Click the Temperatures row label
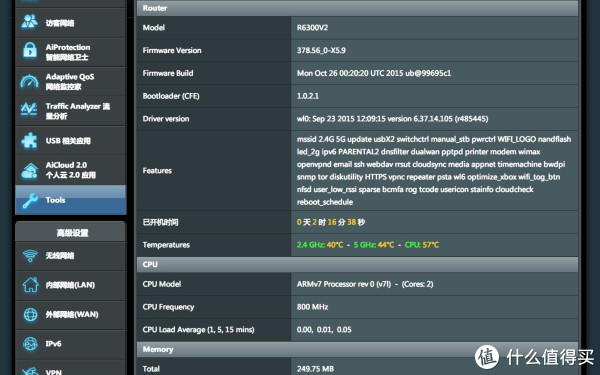 pyautogui.click(x=166, y=245)
